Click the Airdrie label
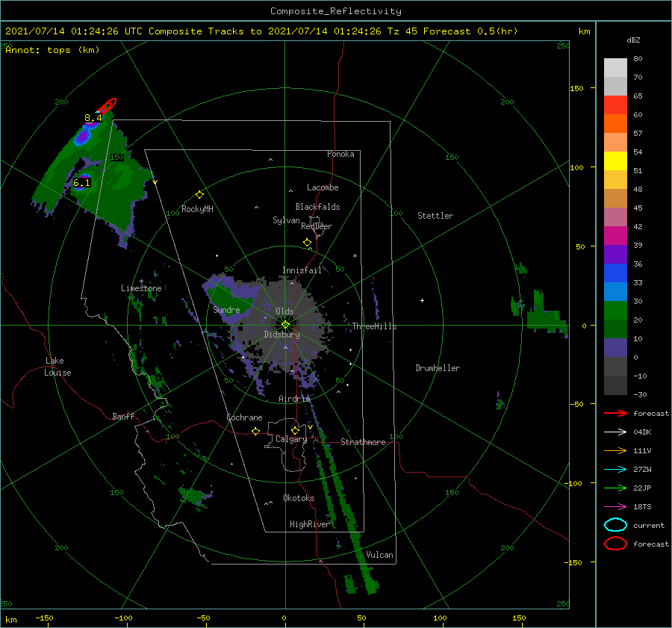The height and width of the screenshot is (628, 672). [x=294, y=399]
